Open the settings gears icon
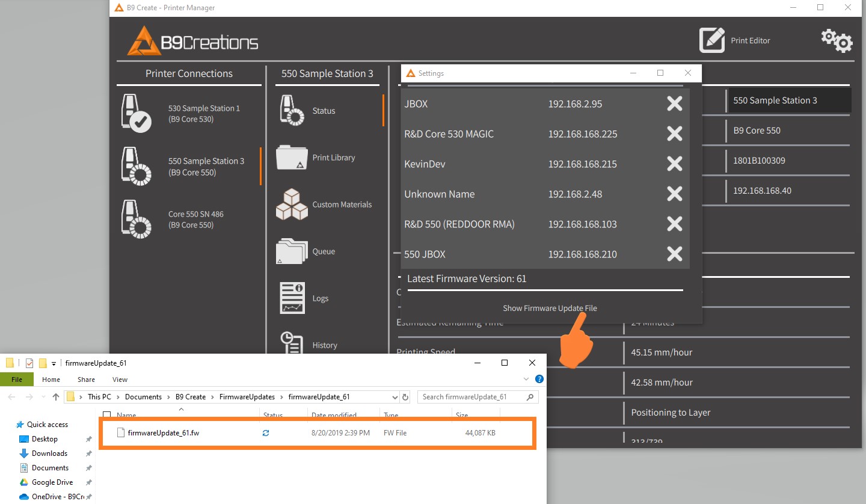This screenshot has width=866, height=504. point(837,40)
